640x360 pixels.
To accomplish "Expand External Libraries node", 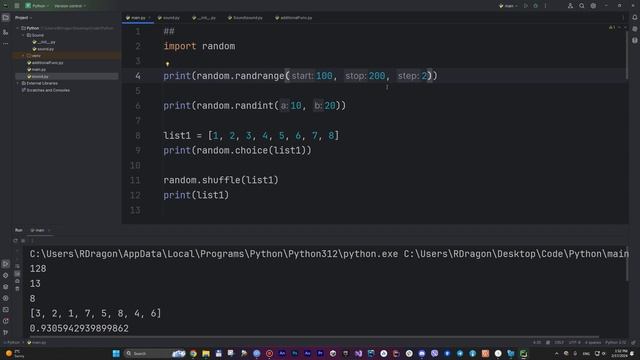I will click(x=18, y=83).
